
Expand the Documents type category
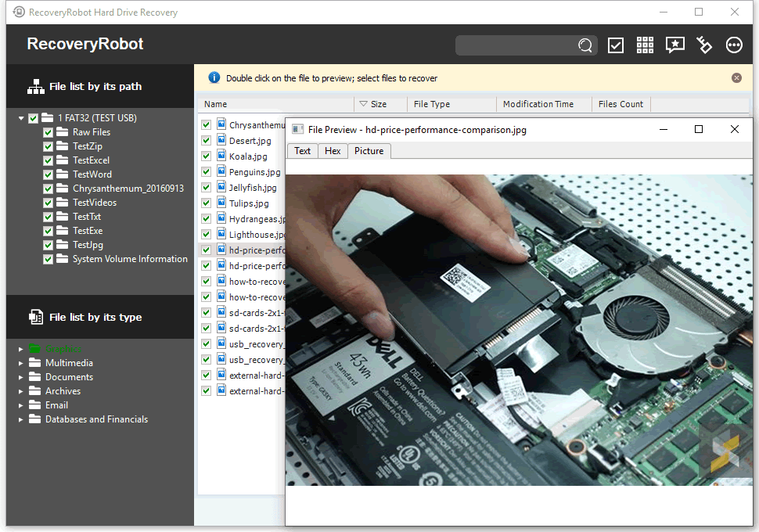[x=21, y=377]
